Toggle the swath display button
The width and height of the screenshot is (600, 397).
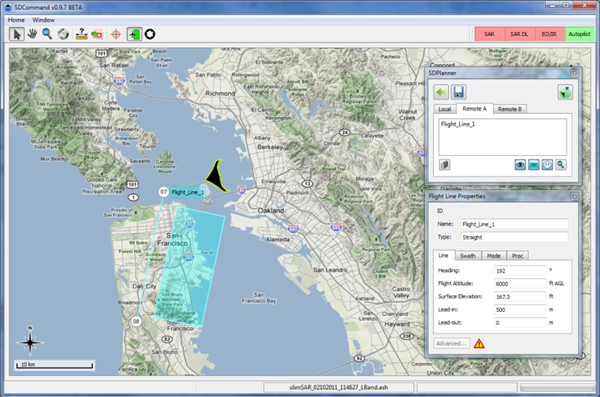point(534,165)
